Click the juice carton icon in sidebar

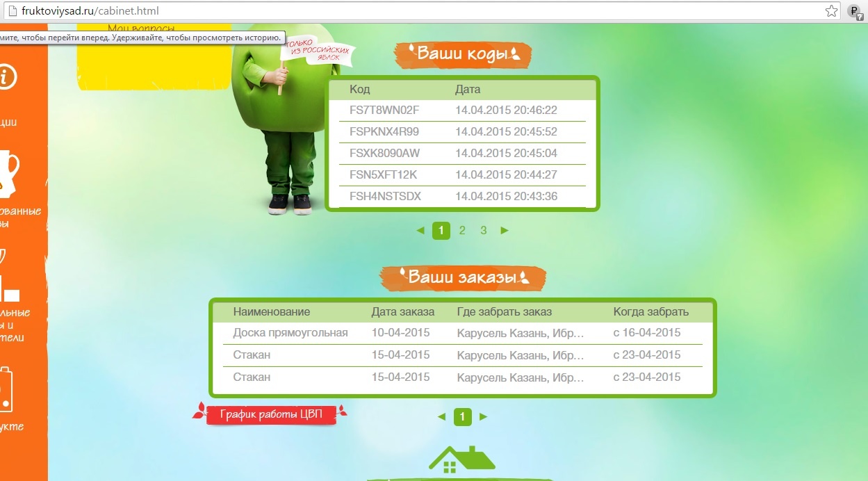pyautogui.click(x=6, y=391)
